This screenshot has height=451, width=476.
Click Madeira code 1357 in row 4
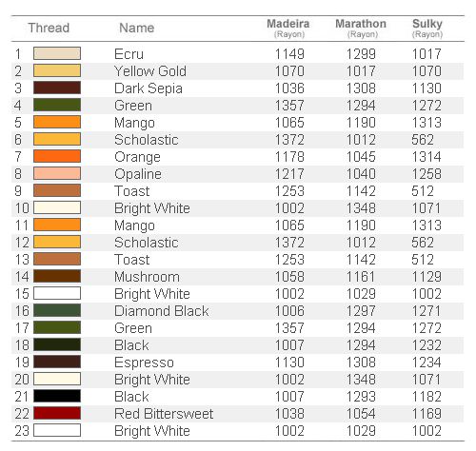[x=289, y=106]
